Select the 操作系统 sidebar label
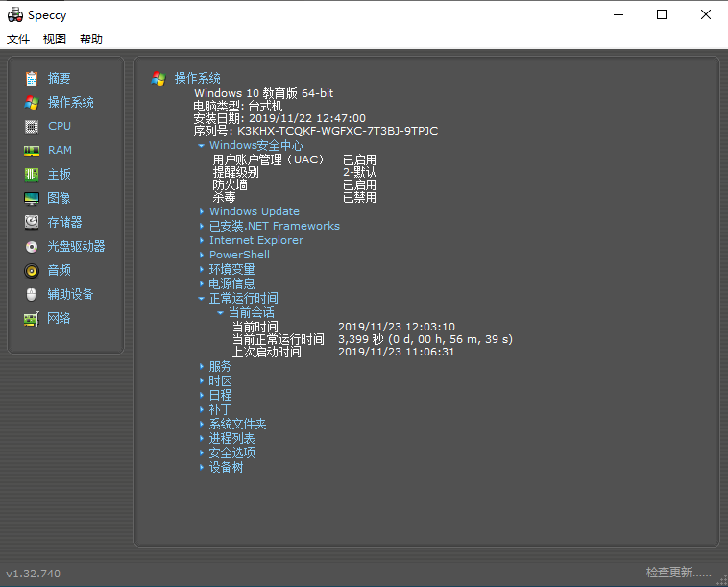The width and height of the screenshot is (728, 587). tap(71, 102)
